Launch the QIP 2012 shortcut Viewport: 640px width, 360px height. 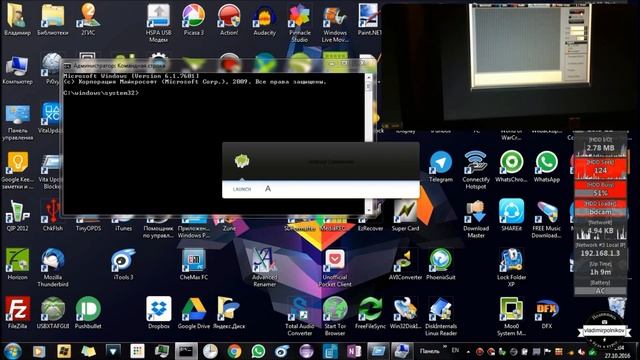coord(18,216)
